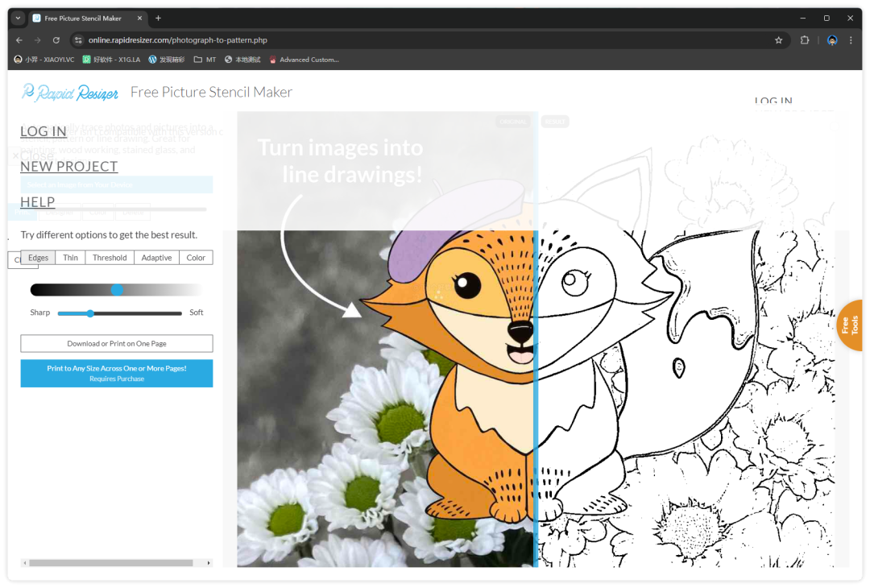Click the Rapid Resizer logo
870x588 pixels.
coord(70,92)
